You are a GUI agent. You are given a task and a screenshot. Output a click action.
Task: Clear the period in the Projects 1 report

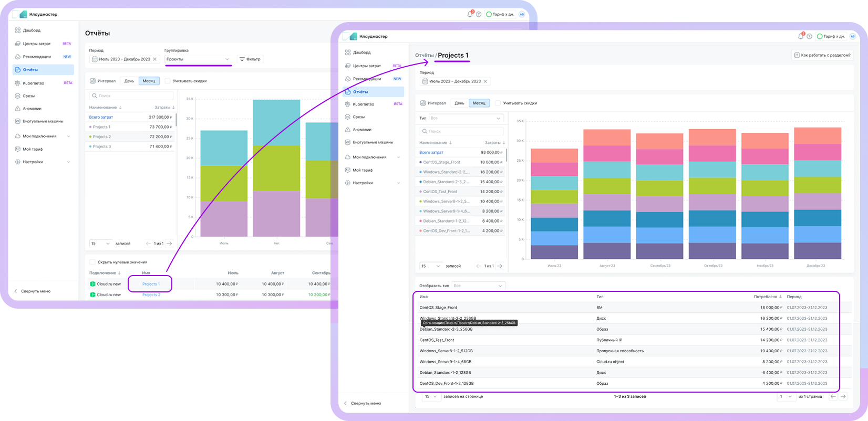coord(485,81)
